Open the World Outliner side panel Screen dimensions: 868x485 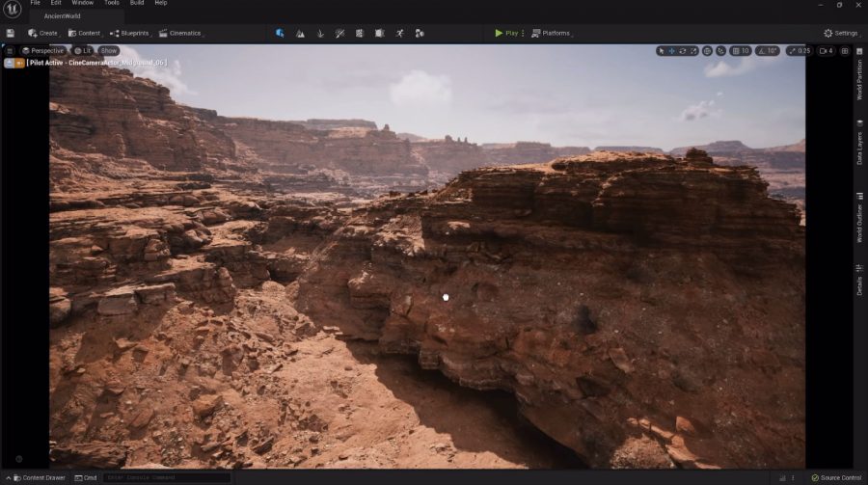[x=859, y=219]
